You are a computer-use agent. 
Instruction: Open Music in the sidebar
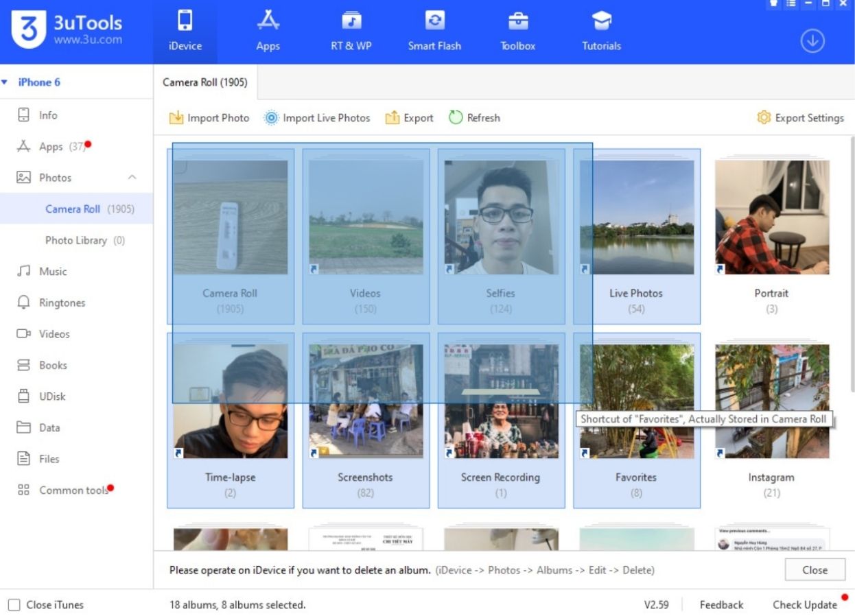click(76, 272)
